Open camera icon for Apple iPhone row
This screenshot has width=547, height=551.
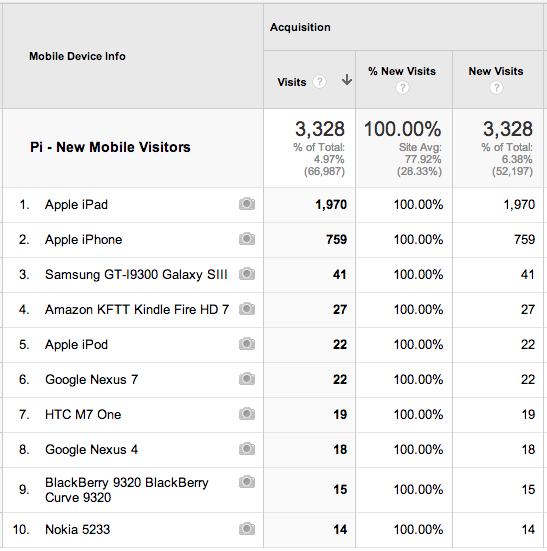[247, 239]
